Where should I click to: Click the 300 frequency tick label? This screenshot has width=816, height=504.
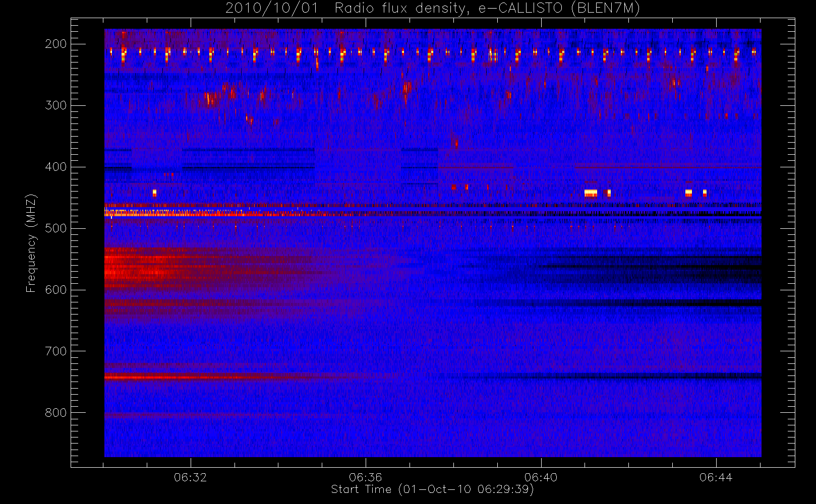point(56,105)
